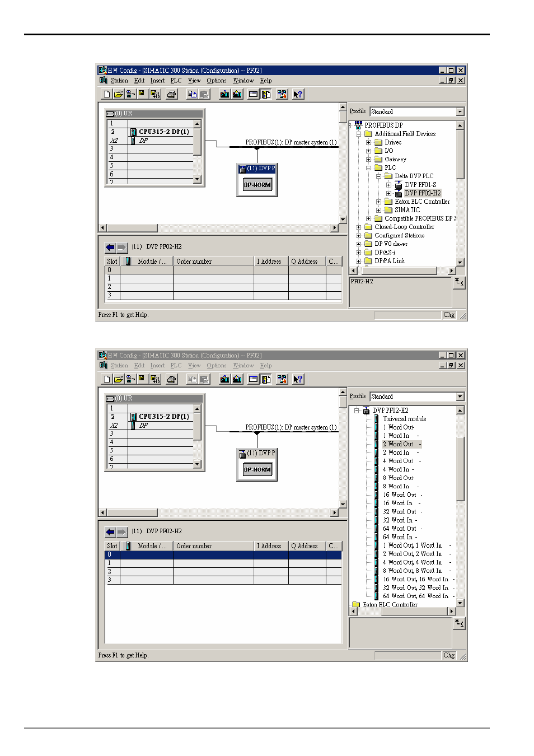The image size is (534, 756).
Task: Click the Open folder icon in upper window toolbar
Action: [x=118, y=94]
